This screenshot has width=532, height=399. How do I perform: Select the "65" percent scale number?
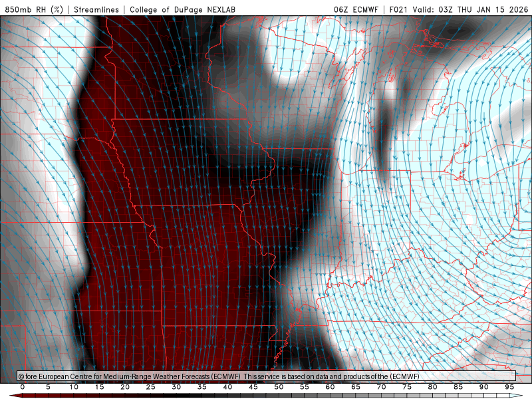pos(356,387)
